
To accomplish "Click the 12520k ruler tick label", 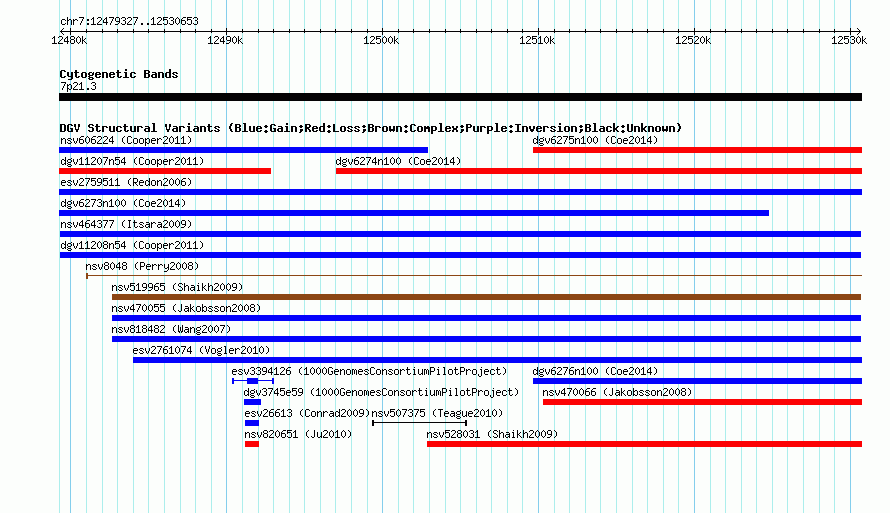I will (693, 40).
